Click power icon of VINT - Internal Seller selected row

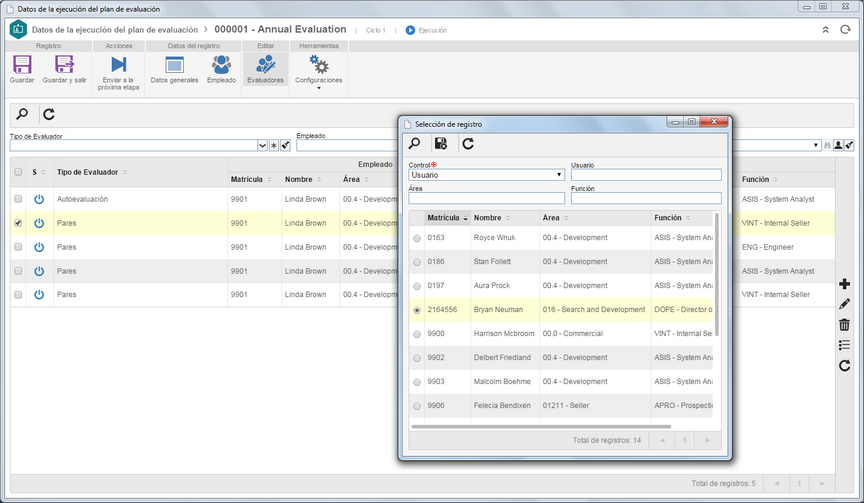coord(39,223)
